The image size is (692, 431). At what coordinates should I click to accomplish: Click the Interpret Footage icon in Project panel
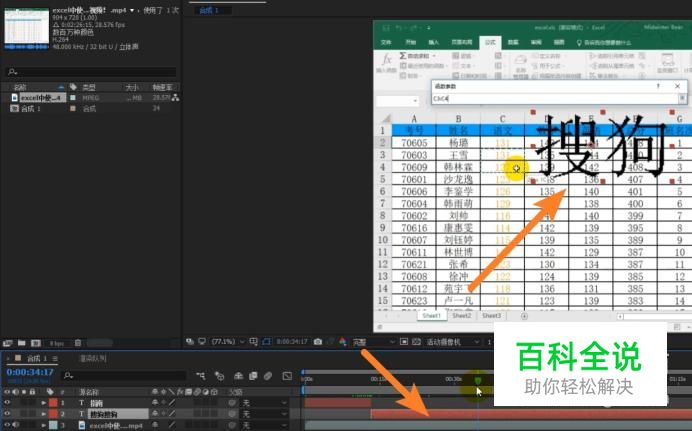coord(8,343)
